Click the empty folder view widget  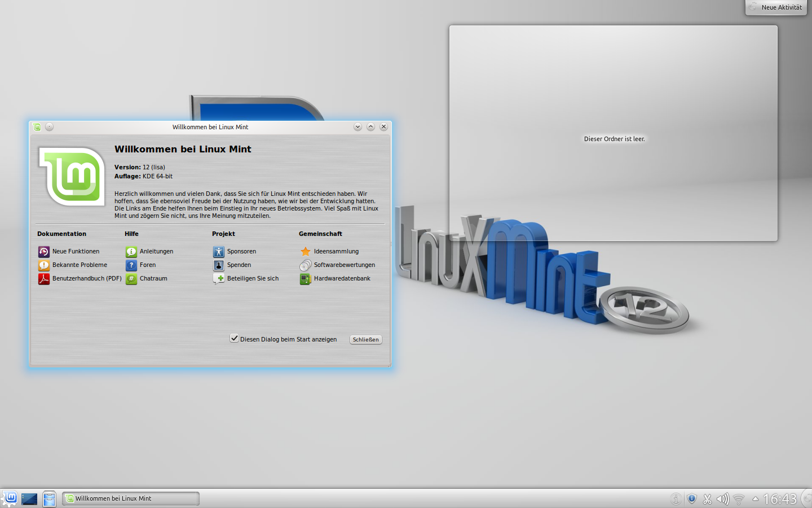coord(614,133)
